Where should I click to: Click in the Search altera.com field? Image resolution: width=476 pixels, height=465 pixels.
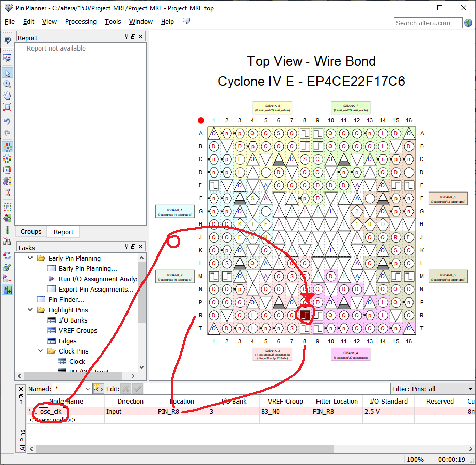pyautogui.click(x=428, y=23)
